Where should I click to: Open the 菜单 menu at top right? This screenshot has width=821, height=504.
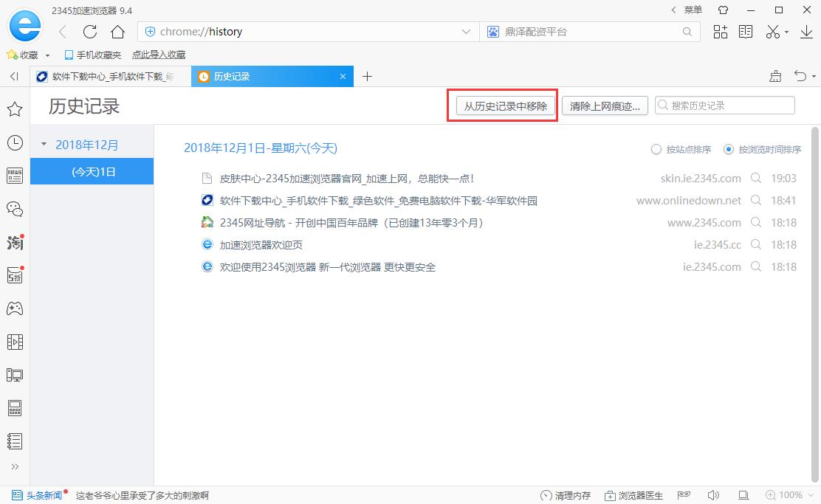(x=693, y=10)
